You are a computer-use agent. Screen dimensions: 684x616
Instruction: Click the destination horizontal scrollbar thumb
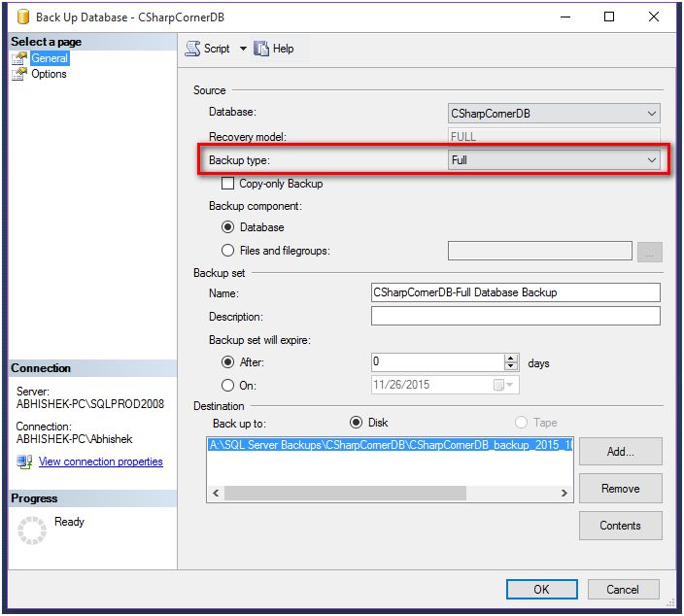click(x=345, y=493)
